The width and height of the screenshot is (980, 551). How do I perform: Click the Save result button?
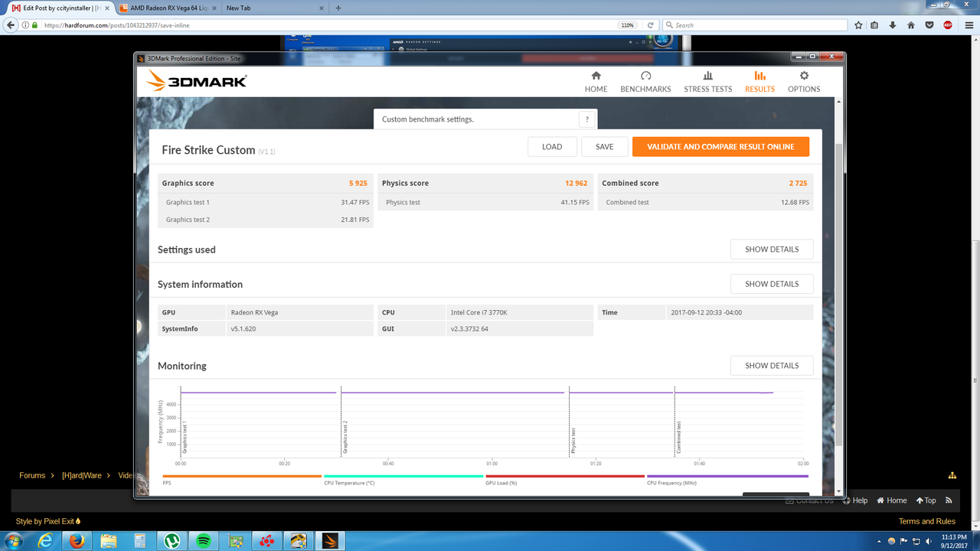point(604,147)
